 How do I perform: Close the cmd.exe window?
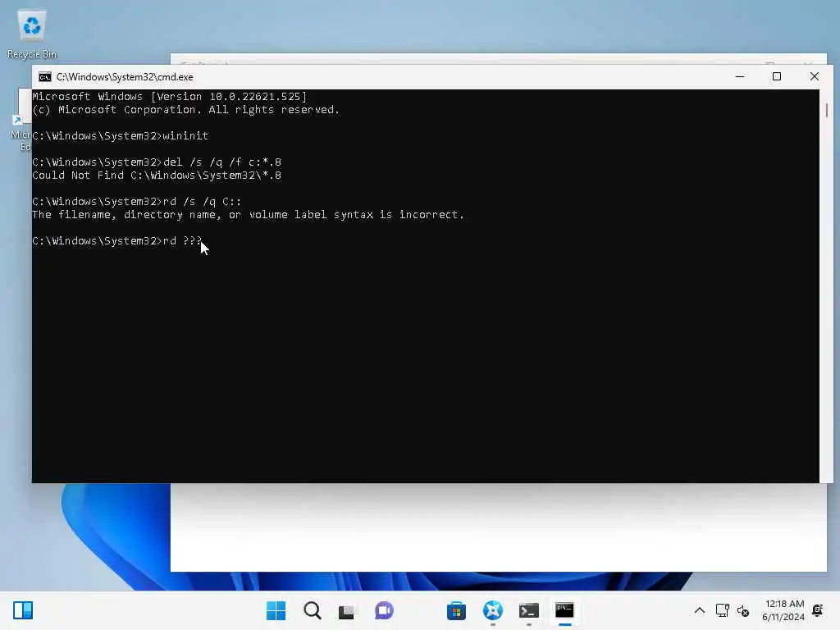pos(815,76)
